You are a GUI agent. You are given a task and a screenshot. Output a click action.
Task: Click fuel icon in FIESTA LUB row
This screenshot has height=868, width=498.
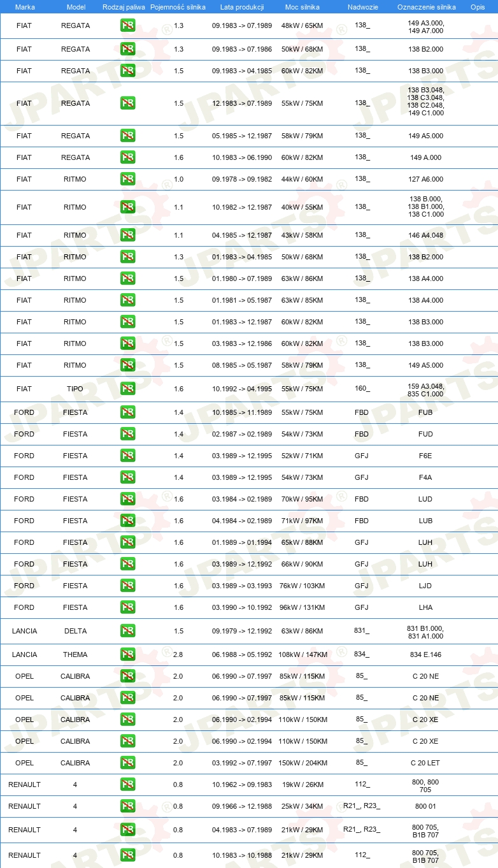(127, 521)
